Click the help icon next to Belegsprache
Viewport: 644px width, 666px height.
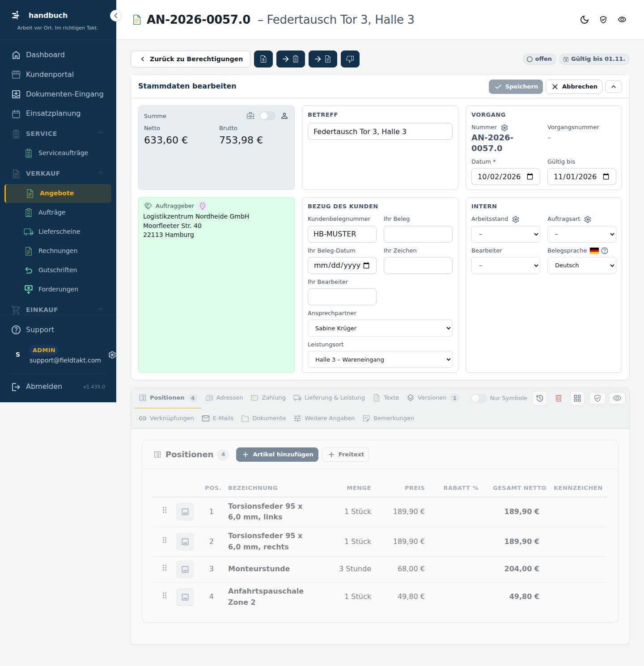point(605,251)
